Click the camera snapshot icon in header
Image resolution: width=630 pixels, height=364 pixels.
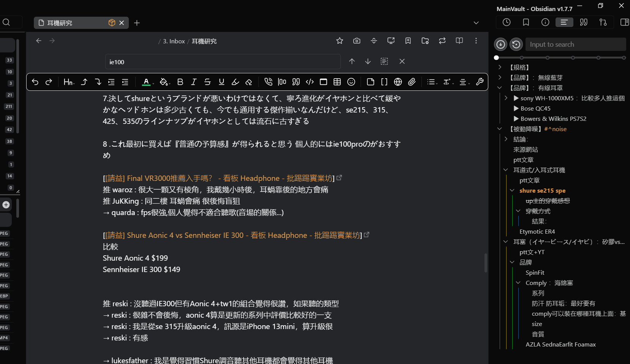click(x=357, y=41)
